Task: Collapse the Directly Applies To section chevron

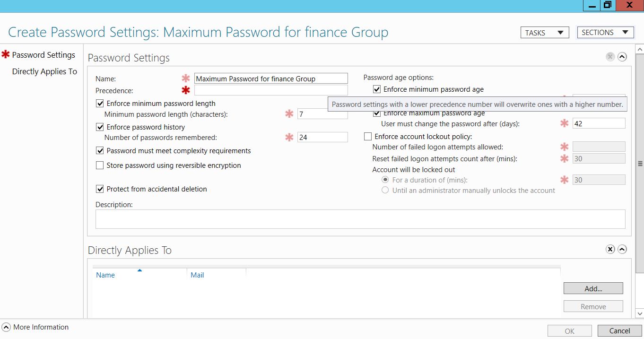Action: 622,249
